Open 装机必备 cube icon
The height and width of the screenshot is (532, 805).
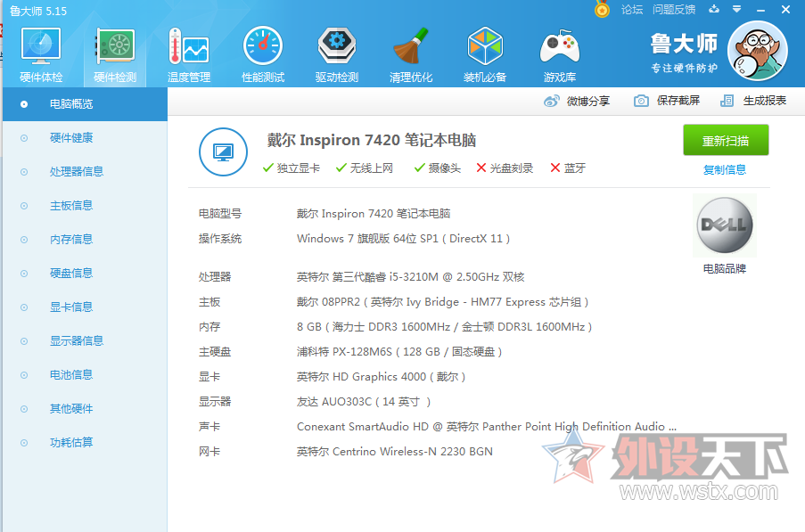click(x=485, y=54)
